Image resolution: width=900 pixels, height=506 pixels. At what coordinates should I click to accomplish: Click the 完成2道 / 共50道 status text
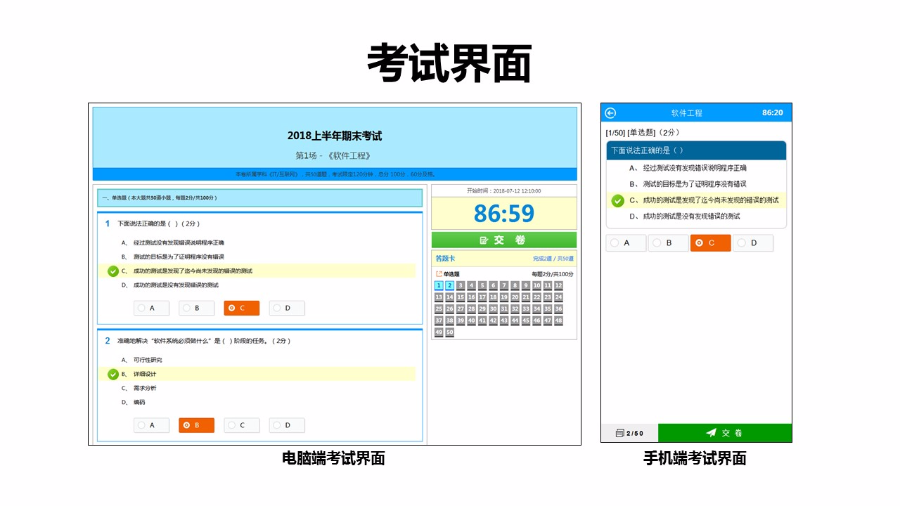point(553,259)
